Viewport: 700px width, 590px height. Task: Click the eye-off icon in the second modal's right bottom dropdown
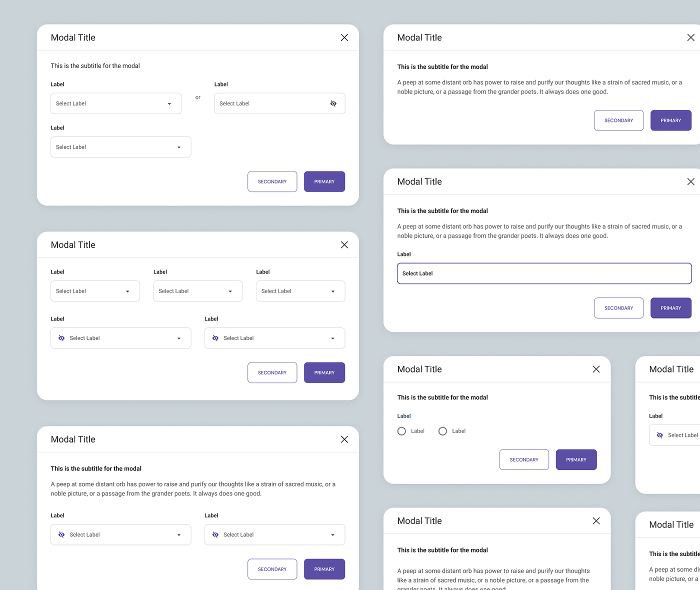(x=215, y=338)
